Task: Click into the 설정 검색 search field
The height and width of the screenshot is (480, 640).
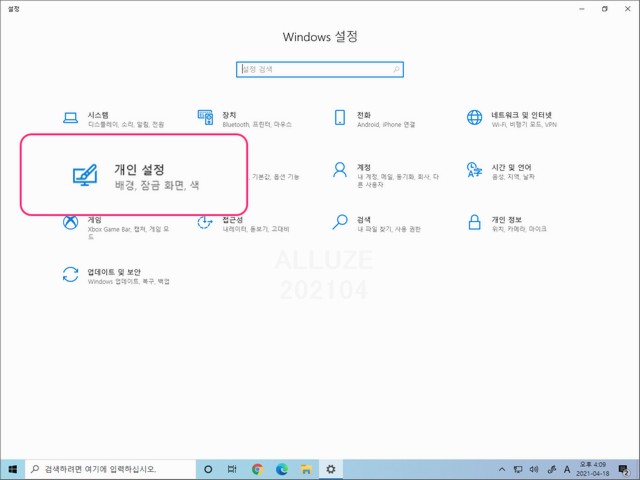Action: (x=320, y=69)
